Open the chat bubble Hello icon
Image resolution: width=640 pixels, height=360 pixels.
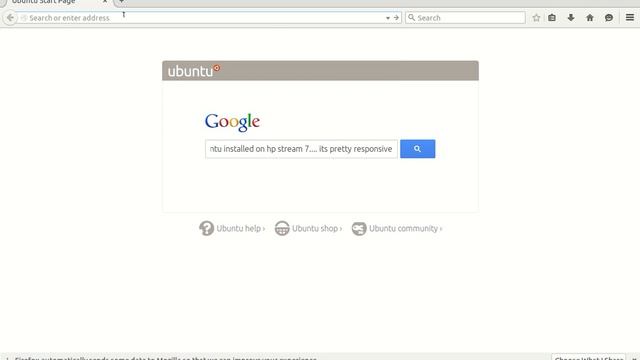click(x=609, y=18)
